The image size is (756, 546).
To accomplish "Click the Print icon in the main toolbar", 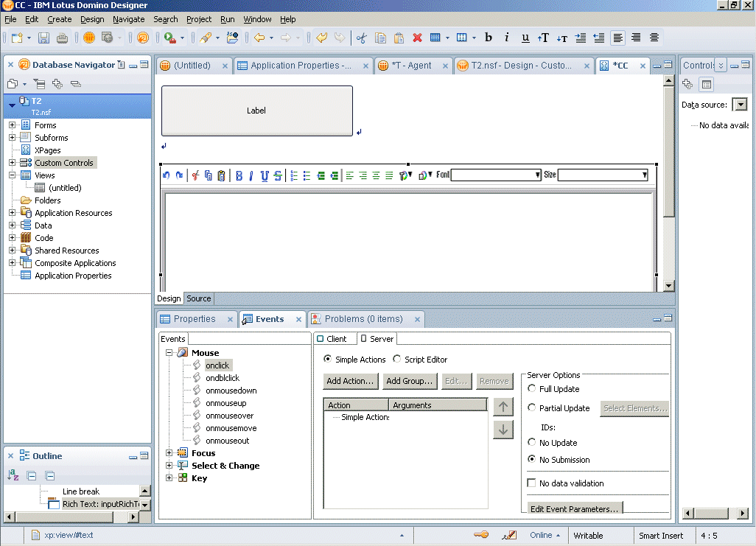I will (62, 38).
